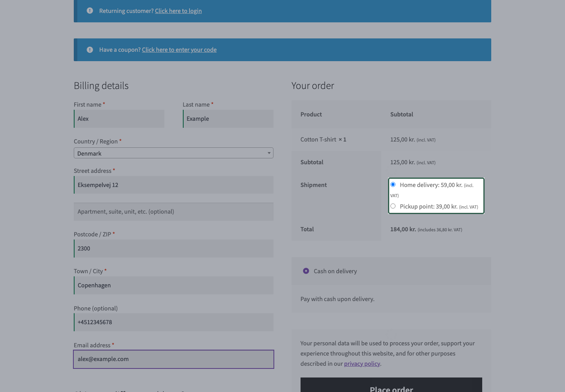Click the Apartment, suite, unit field
565x392 pixels.
pos(173,212)
